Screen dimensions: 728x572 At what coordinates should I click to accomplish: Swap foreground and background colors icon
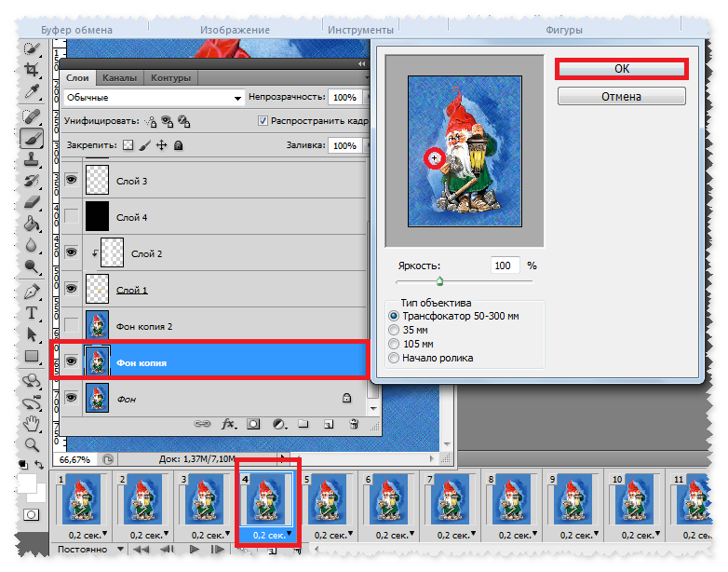point(39,464)
